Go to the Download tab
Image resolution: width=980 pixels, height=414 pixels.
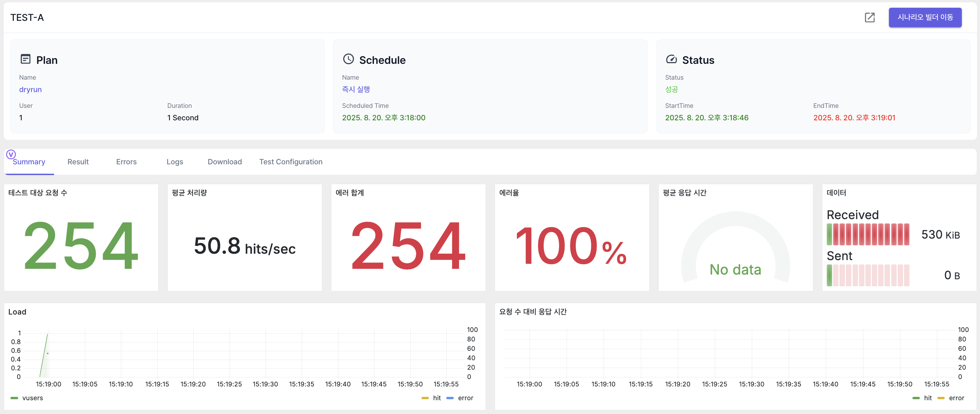point(224,162)
